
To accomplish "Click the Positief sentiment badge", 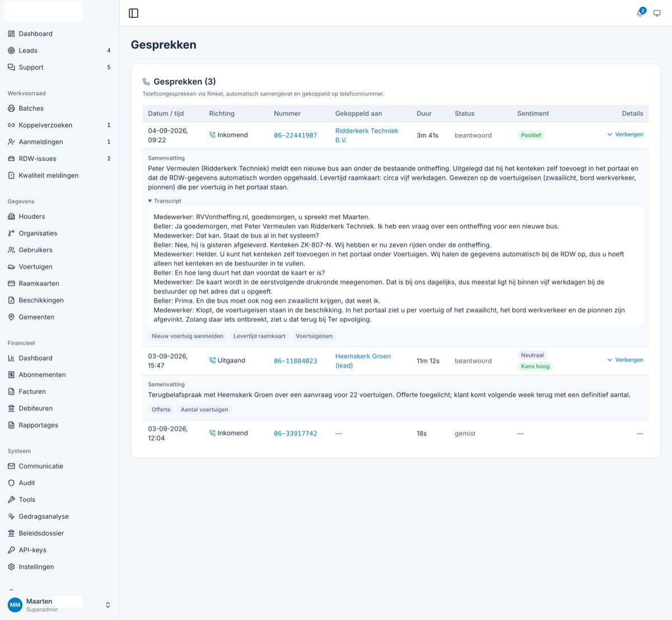I will pyautogui.click(x=531, y=135).
